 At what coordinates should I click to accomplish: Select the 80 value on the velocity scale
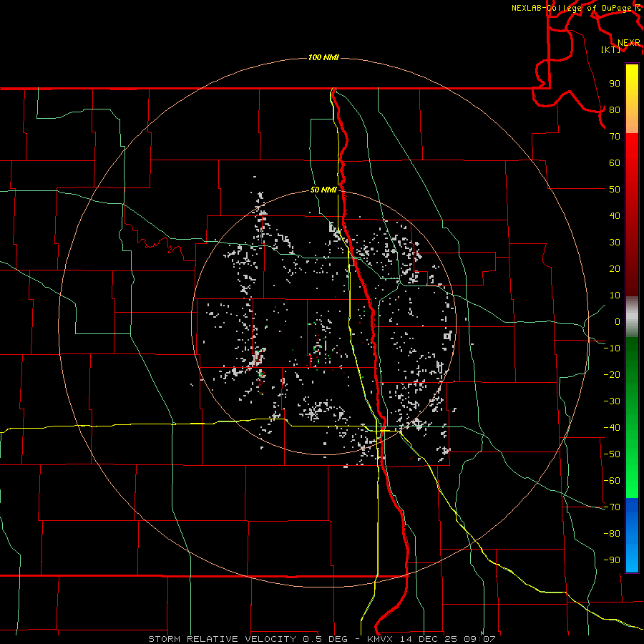click(615, 109)
